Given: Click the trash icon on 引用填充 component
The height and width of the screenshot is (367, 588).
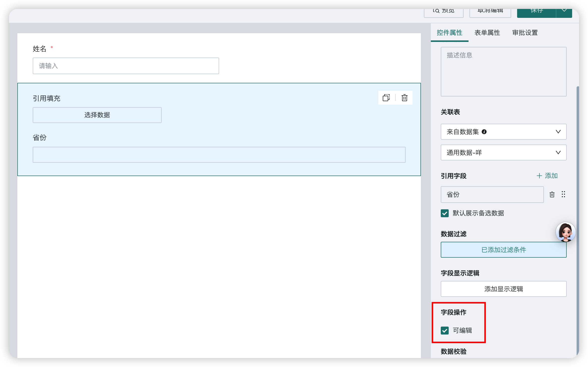Looking at the screenshot, I should click(x=404, y=98).
